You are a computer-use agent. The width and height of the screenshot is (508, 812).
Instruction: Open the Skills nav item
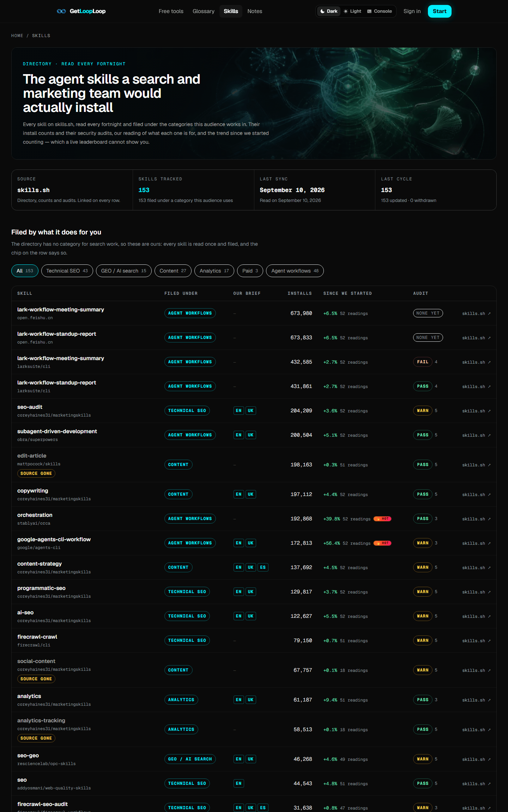click(x=231, y=11)
